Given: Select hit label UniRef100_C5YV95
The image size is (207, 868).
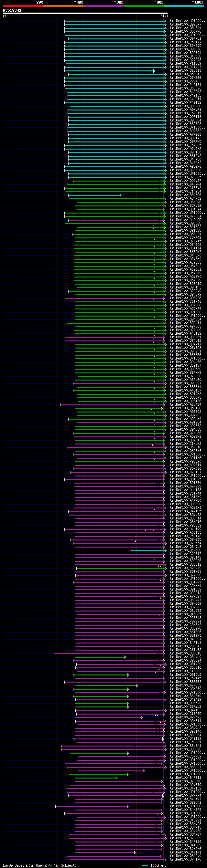Looking at the screenshot, I should 186,145.
